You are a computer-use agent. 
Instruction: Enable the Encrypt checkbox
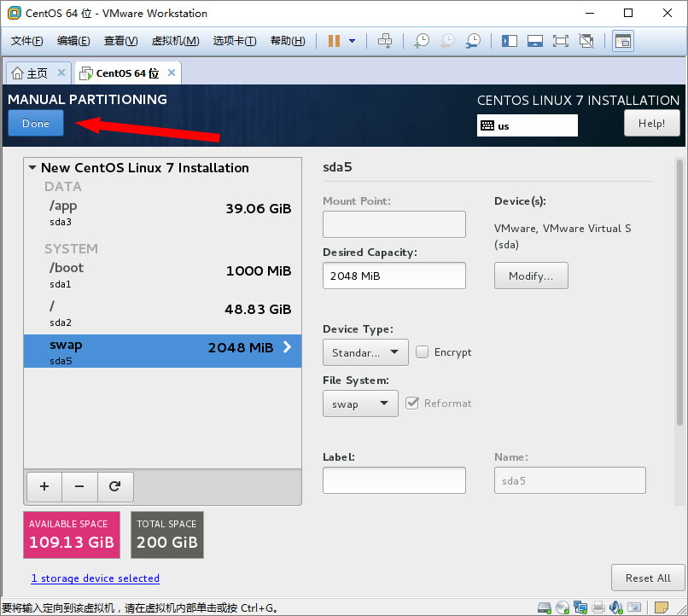coord(423,352)
